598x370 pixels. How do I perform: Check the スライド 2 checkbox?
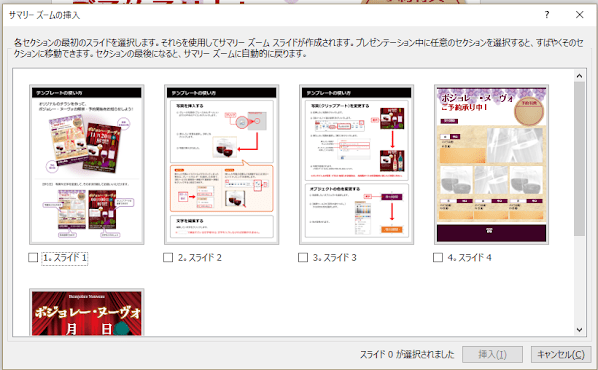(x=168, y=258)
